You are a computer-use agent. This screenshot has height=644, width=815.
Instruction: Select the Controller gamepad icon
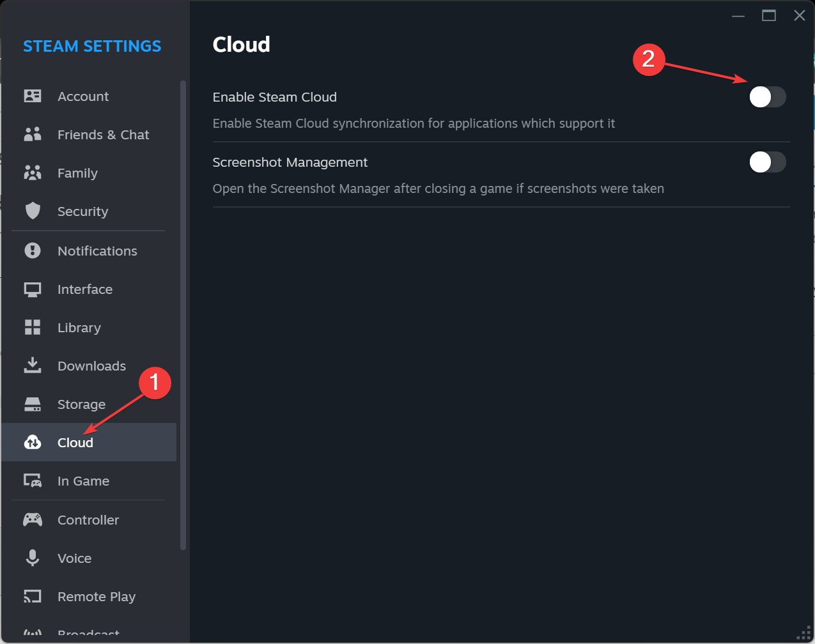point(33,519)
